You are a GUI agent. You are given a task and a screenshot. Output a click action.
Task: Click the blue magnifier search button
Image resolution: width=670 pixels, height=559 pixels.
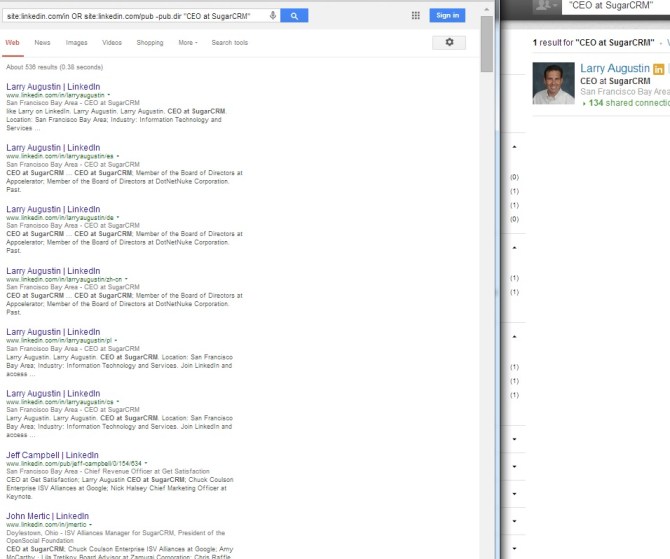(294, 16)
